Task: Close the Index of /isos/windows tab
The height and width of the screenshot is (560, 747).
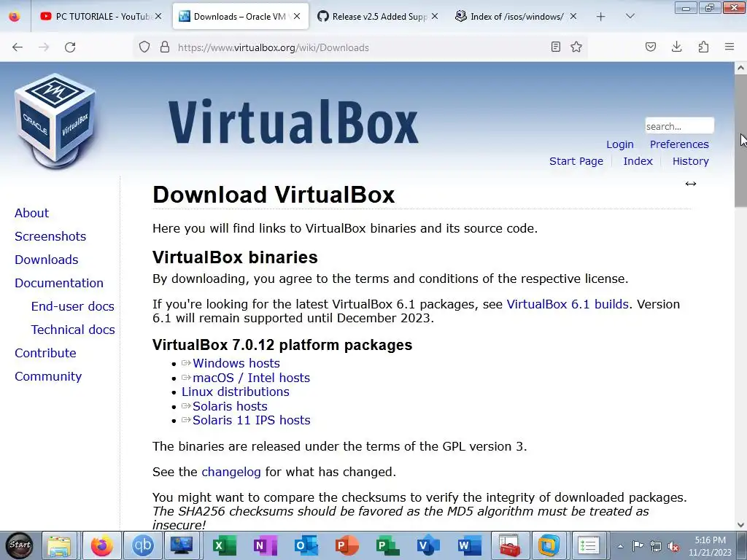Action: coord(573,16)
